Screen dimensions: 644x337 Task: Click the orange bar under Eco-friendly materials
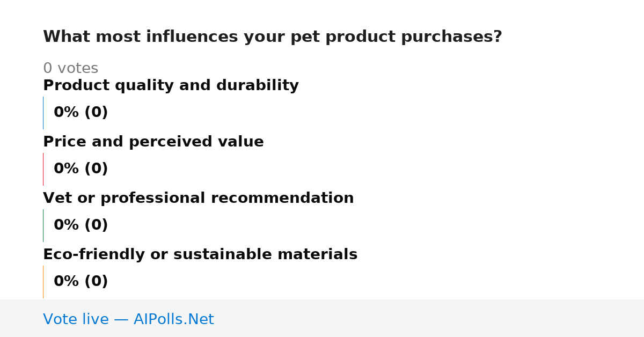[43, 282]
